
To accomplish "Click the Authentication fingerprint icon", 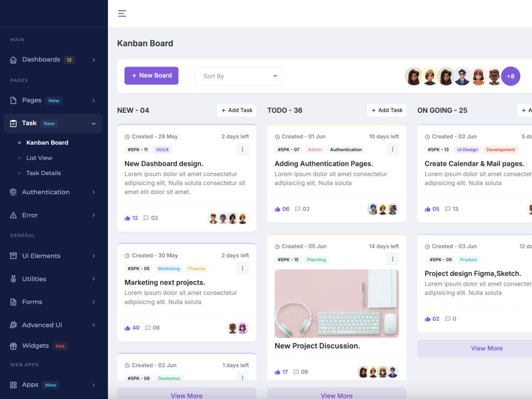I will click(x=13, y=193).
